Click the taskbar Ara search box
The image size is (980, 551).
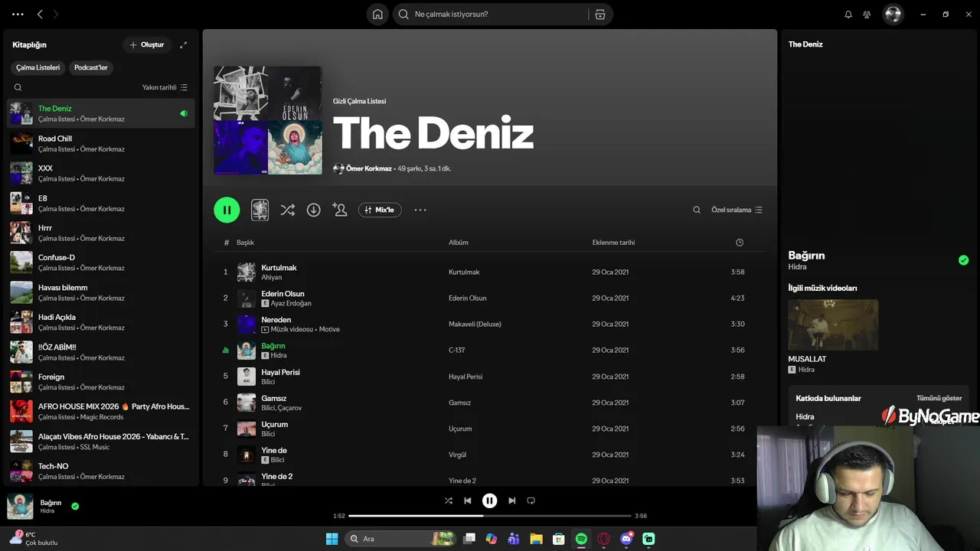tap(400, 539)
